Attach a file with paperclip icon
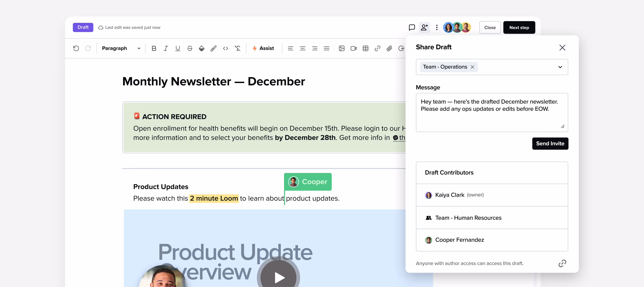Screen dimensions: 644x287 click(x=389, y=48)
